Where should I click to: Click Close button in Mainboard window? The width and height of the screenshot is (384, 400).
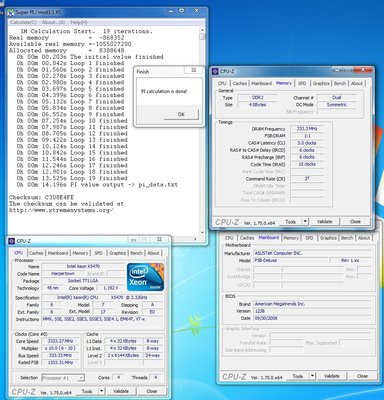[x=362, y=376]
